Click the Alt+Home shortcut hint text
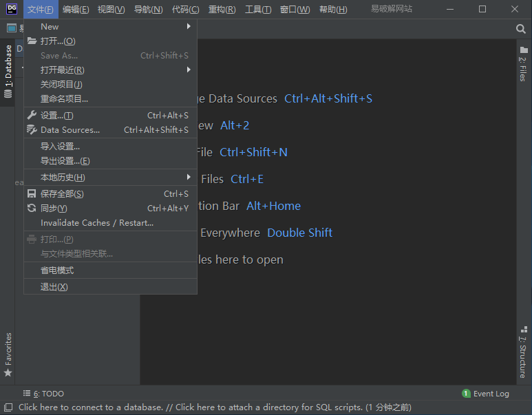The image size is (532, 415). click(273, 206)
